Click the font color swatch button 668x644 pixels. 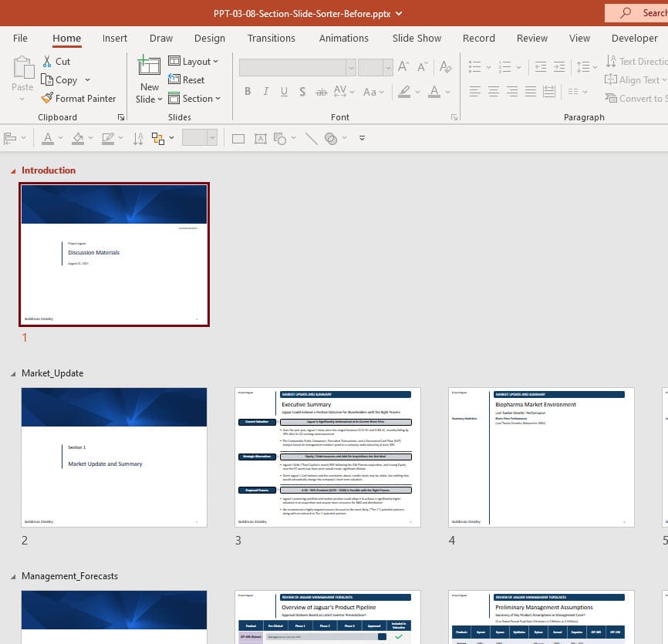[x=434, y=92]
